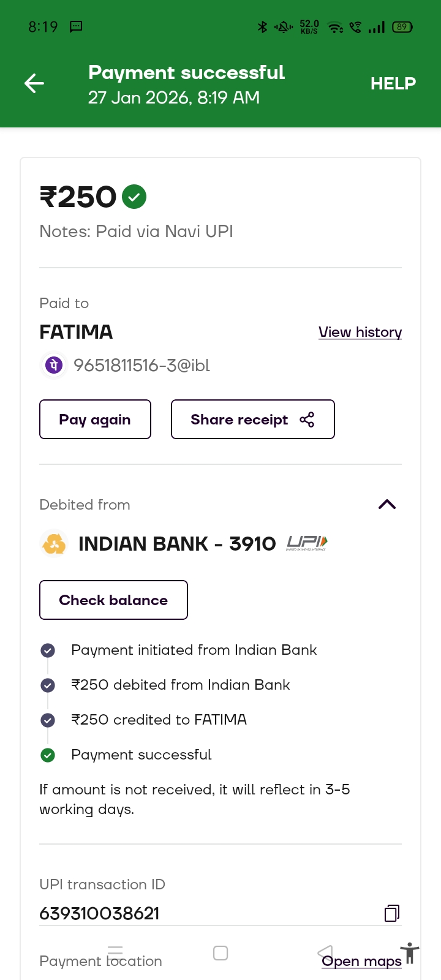Click the Payment initiated step checkmark
This screenshot has width=441, height=980.
tap(48, 650)
